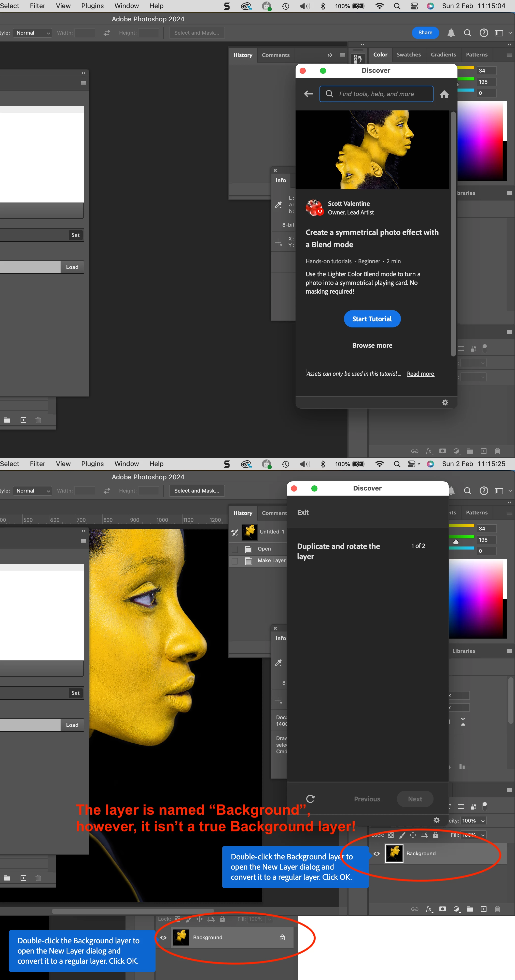Click the Read more link
The image size is (515, 980).
point(420,374)
